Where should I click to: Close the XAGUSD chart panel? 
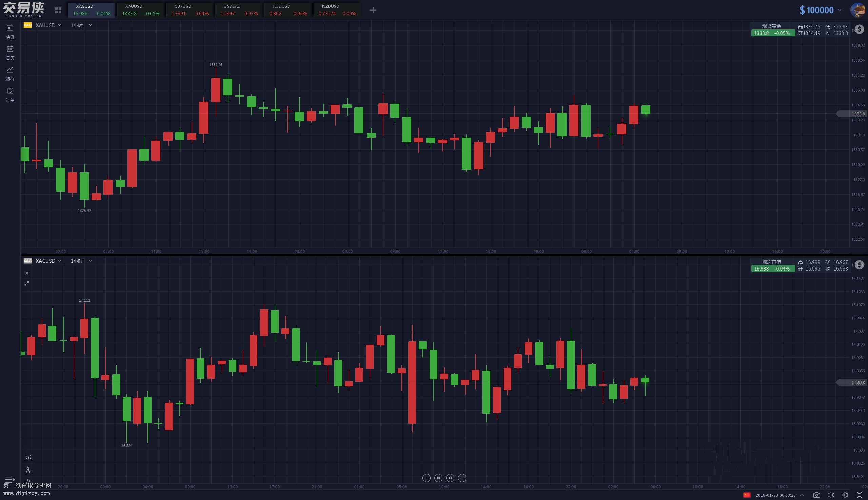(27, 273)
